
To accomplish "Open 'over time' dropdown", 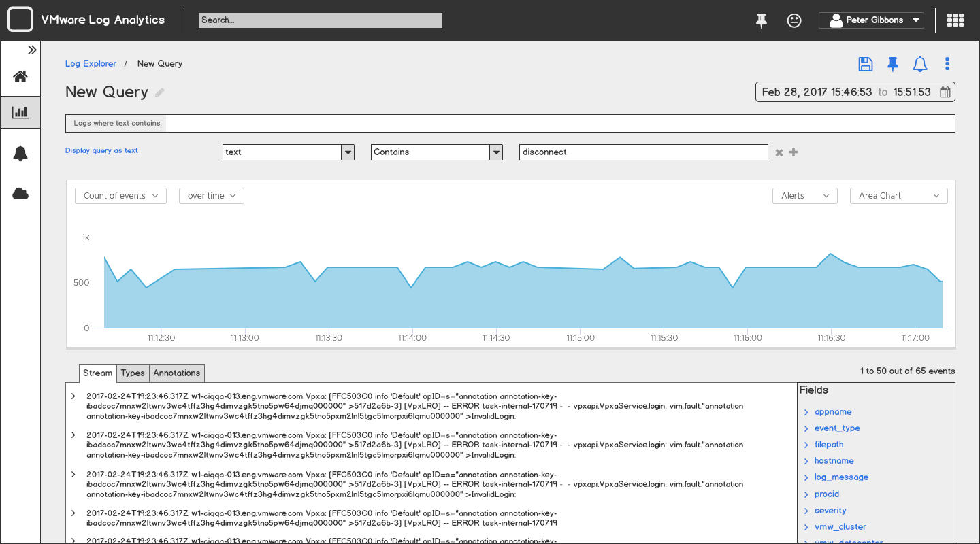I will click(x=212, y=196).
